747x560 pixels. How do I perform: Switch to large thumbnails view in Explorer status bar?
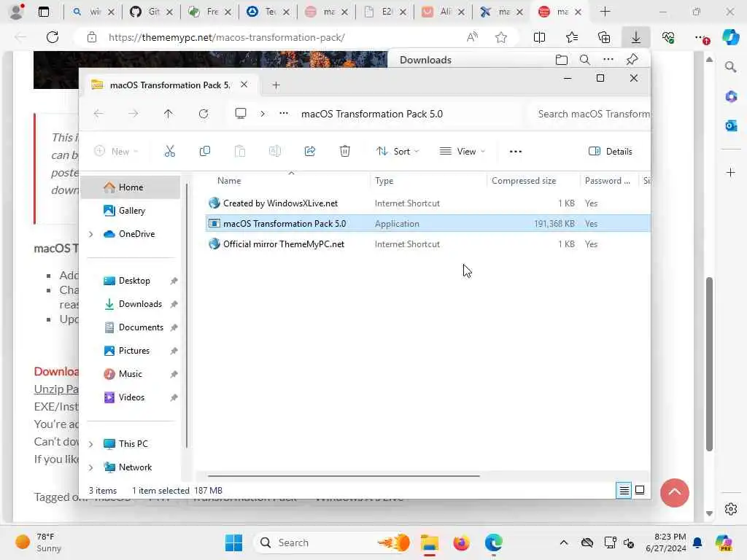click(640, 490)
